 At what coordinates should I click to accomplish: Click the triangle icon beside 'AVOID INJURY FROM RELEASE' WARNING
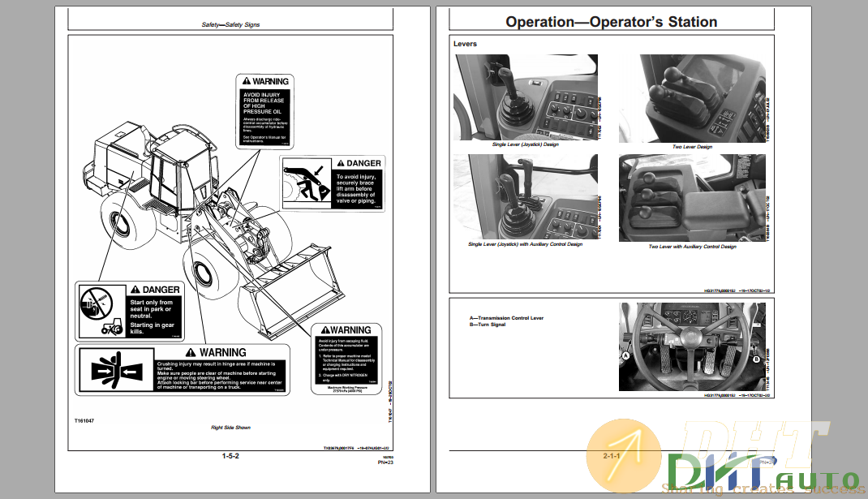pos(247,81)
